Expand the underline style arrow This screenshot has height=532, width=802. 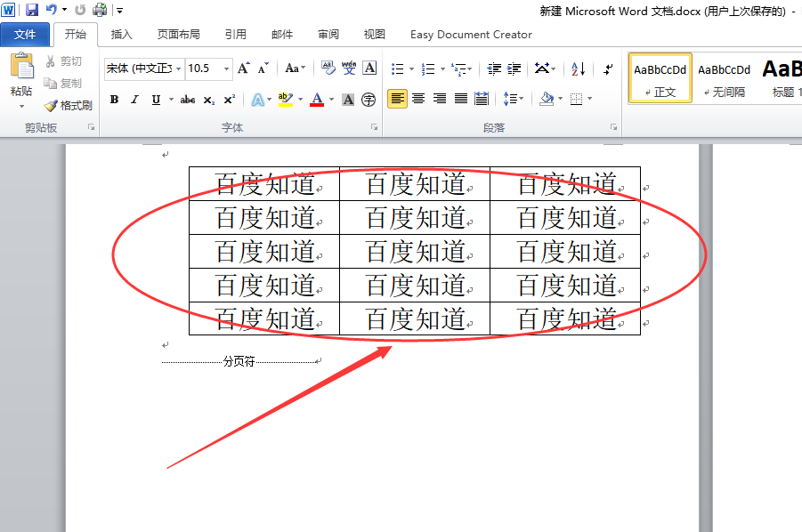click(x=171, y=99)
